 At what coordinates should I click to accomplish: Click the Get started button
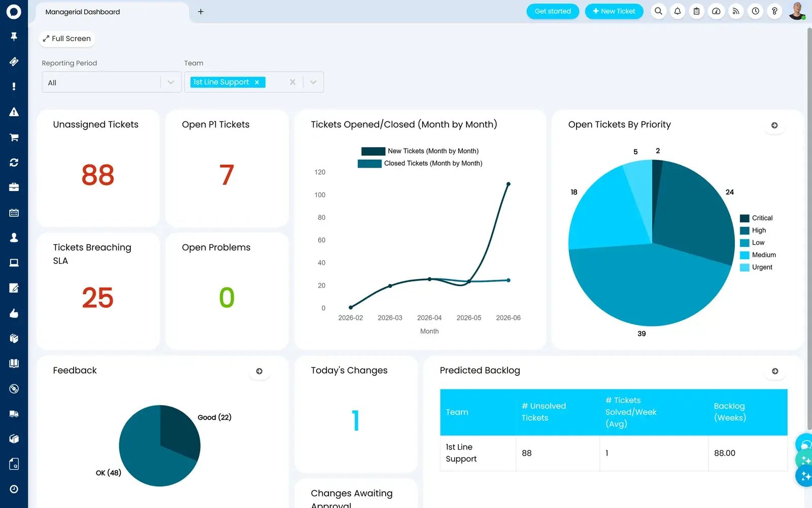click(x=553, y=11)
